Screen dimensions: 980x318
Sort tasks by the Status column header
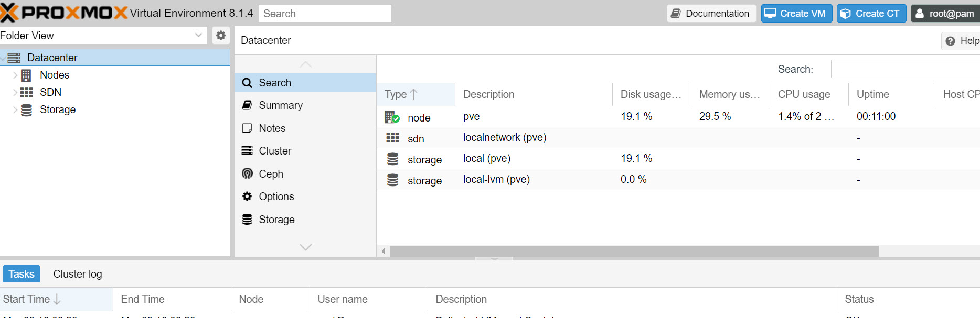click(x=908, y=299)
